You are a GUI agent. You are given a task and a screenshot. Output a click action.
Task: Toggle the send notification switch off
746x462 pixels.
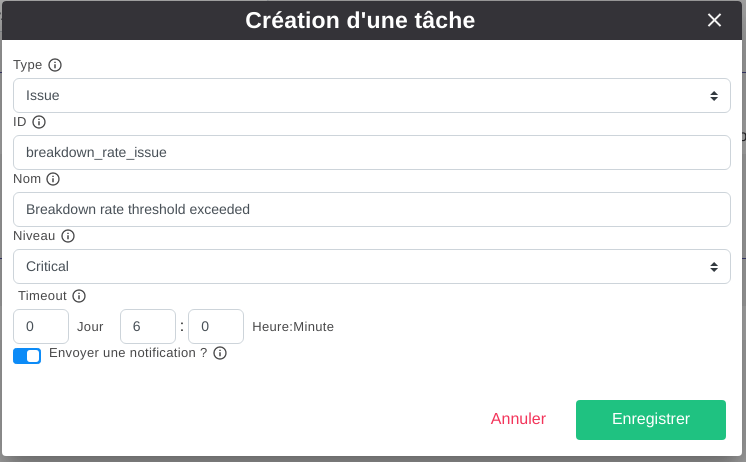coord(27,356)
